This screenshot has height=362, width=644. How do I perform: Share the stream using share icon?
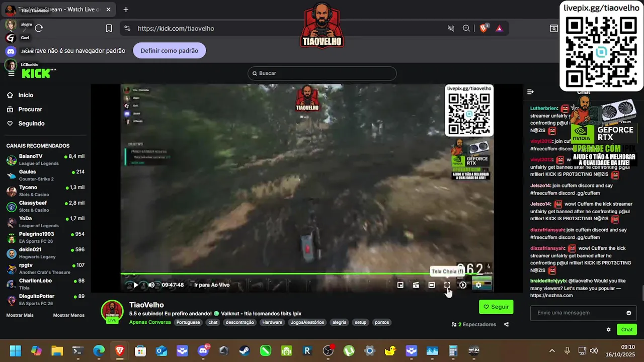tap(506, 324)
